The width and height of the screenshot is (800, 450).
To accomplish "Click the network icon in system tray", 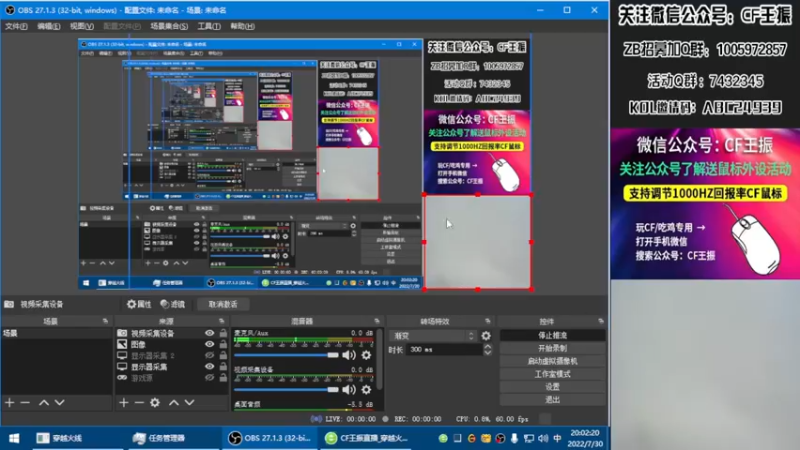I will [x=529, y=438].
